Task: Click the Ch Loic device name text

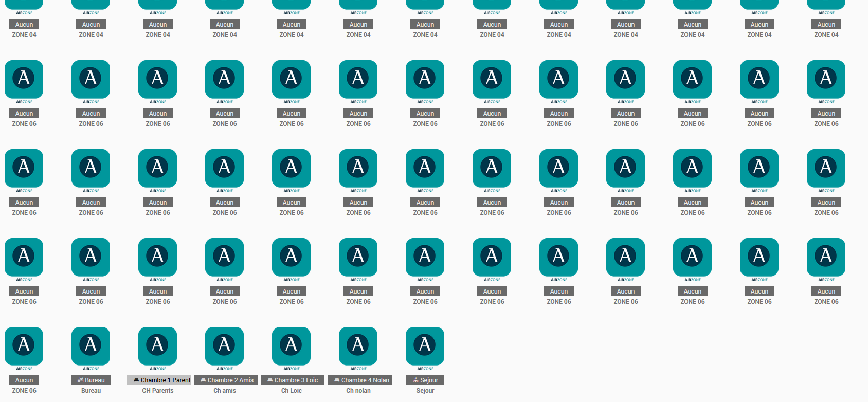Action: point(292,391)
